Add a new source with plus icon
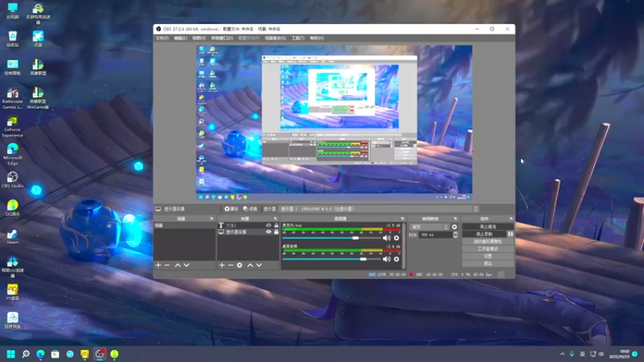 (x=222, y=265)
